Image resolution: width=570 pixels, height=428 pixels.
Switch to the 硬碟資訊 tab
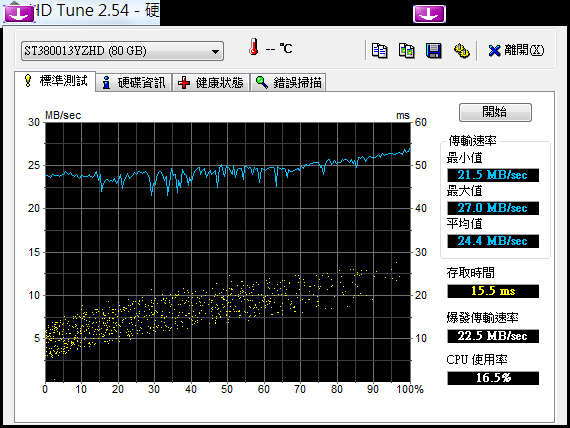(x=134, y=83)
